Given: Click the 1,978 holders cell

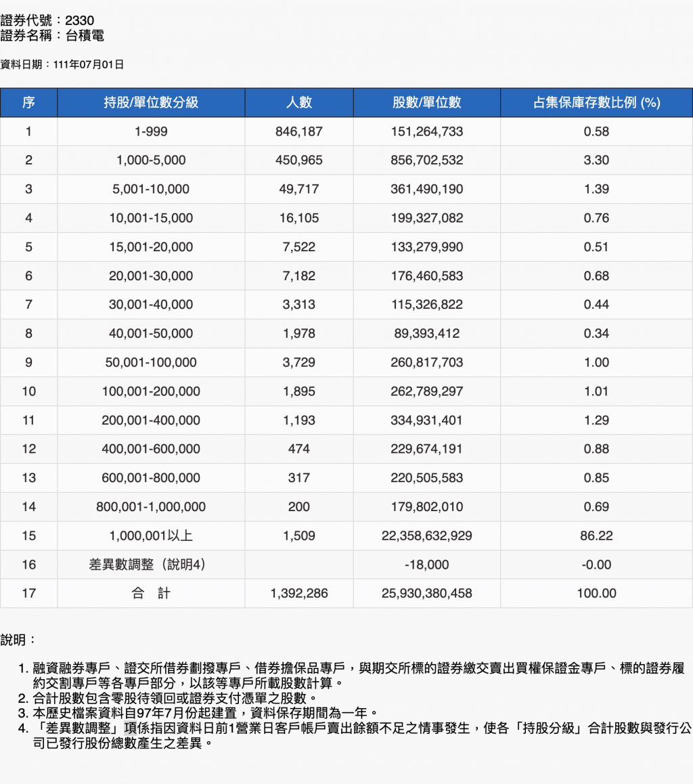Looking at the screenshot, I should point(298,334).
